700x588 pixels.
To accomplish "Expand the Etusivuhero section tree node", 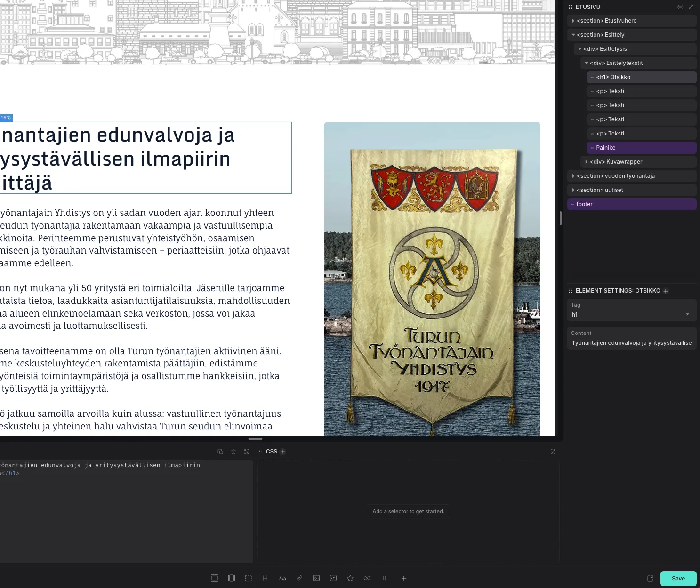I will [573, 20].
